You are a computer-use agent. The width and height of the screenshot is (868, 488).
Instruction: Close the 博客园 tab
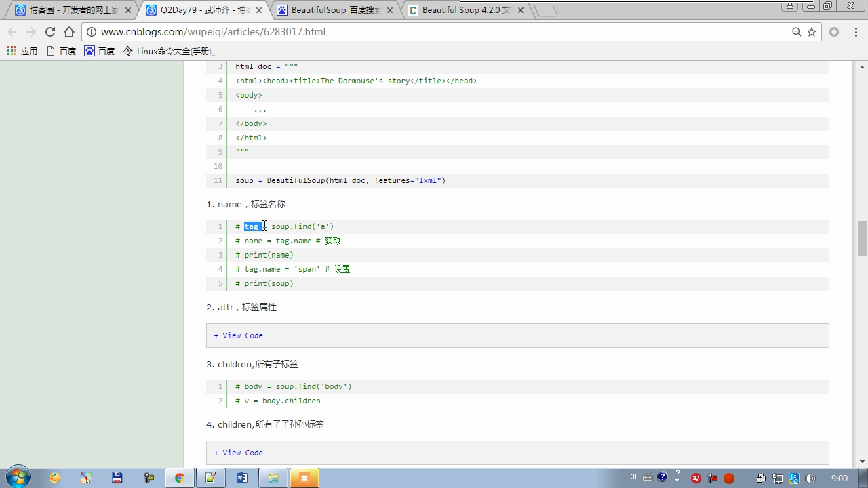click(127, 10)
